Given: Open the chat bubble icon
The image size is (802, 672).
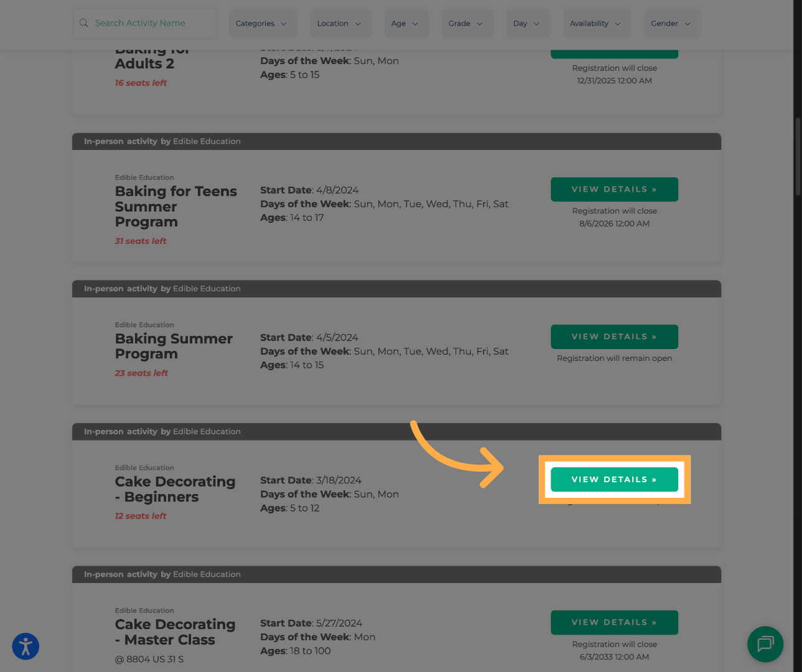Looking at the screenshot, I should 765,644.
